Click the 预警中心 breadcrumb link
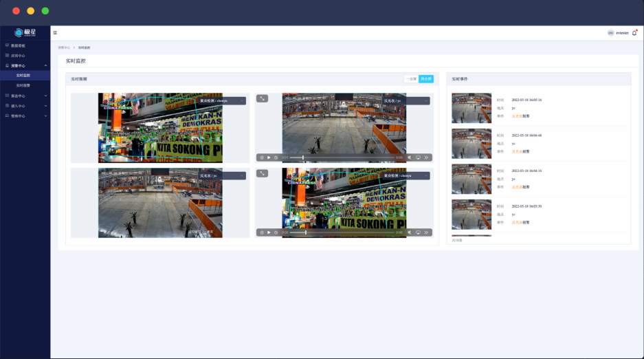 [64, 47]
